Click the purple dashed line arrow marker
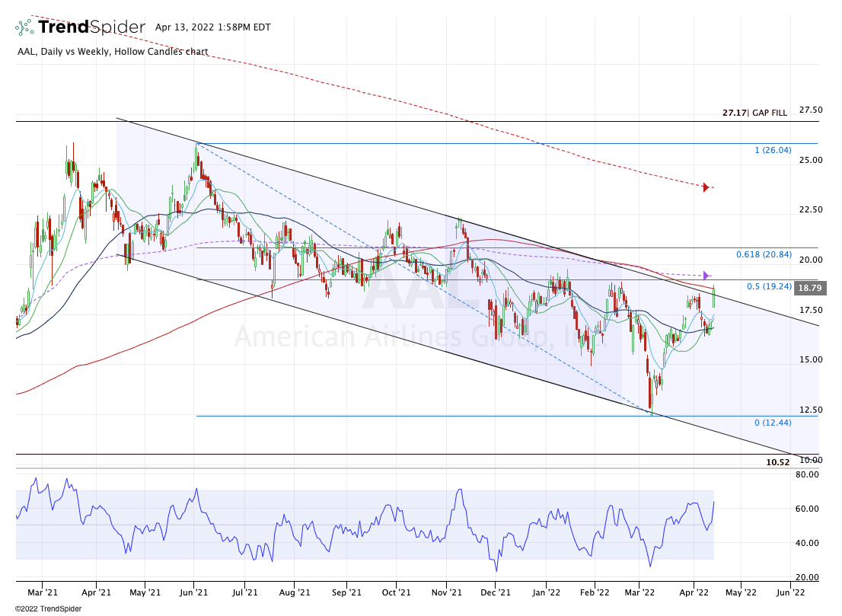The width and height of the screenshot is (842, 616). [x=706, y=276]
